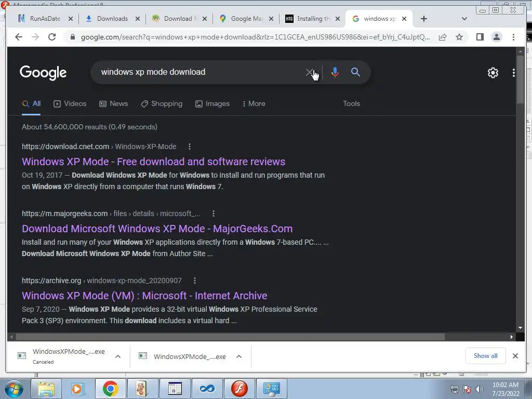Expand the More search filters menu
This screenshot has height=399, width=532.
coord(254,104)
